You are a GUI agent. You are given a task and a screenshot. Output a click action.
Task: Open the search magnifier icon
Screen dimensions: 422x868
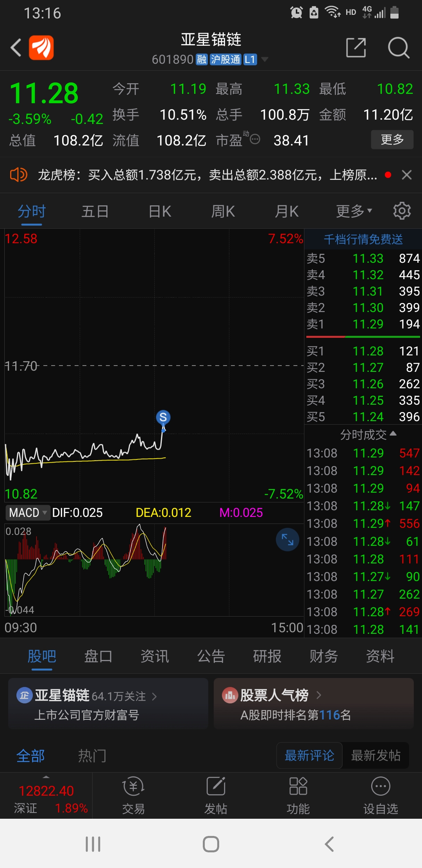398,48
